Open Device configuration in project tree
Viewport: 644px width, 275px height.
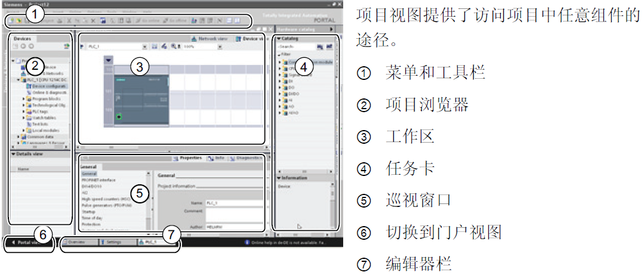tap(46, 86)
